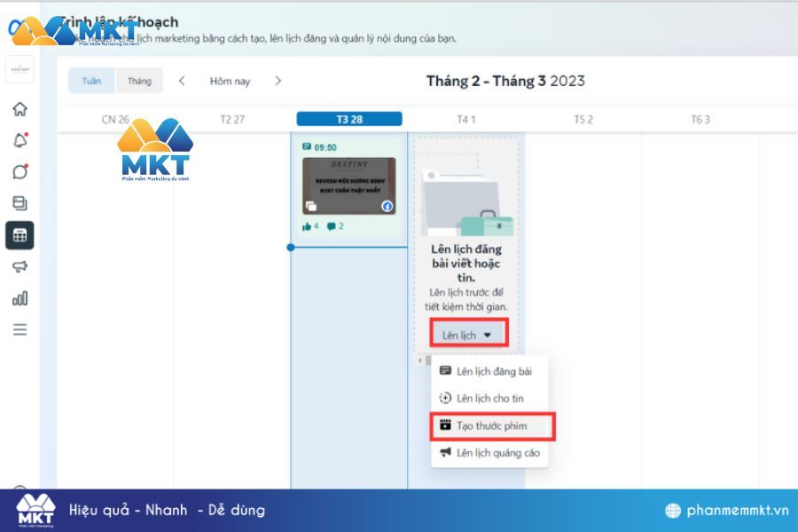Open the 09:50 scheduled post thumbnail
This screenshot has width=798, height=532.
tap(349, 186)
